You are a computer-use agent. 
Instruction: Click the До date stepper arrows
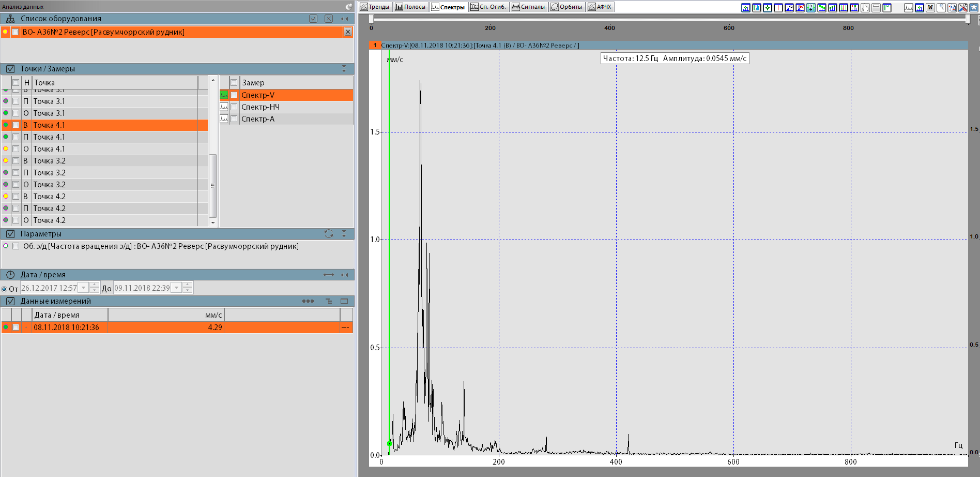[188, 288]
